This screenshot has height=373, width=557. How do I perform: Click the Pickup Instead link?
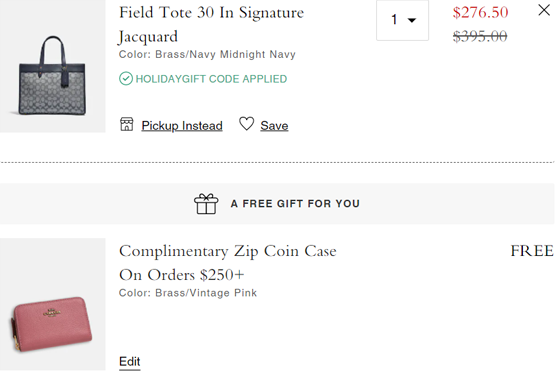[182, 125]
